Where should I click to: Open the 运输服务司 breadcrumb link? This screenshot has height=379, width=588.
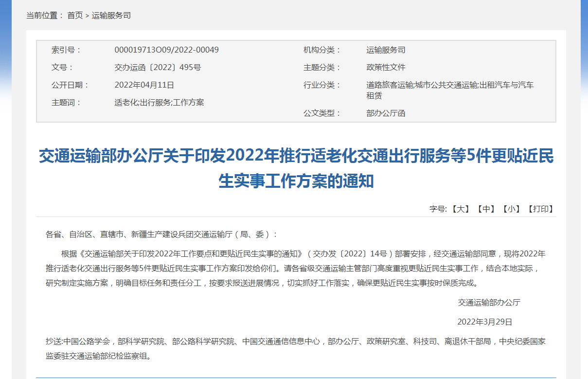pyautogui.click(x=111, y=16)
